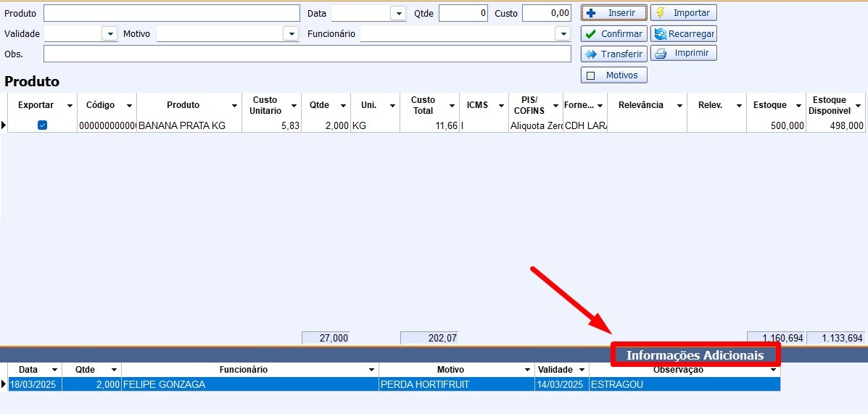This screenshot has height=414, width=868.
Task: Uncheck Exportar for BANANA PRATA KG
Action: point(42,125)
